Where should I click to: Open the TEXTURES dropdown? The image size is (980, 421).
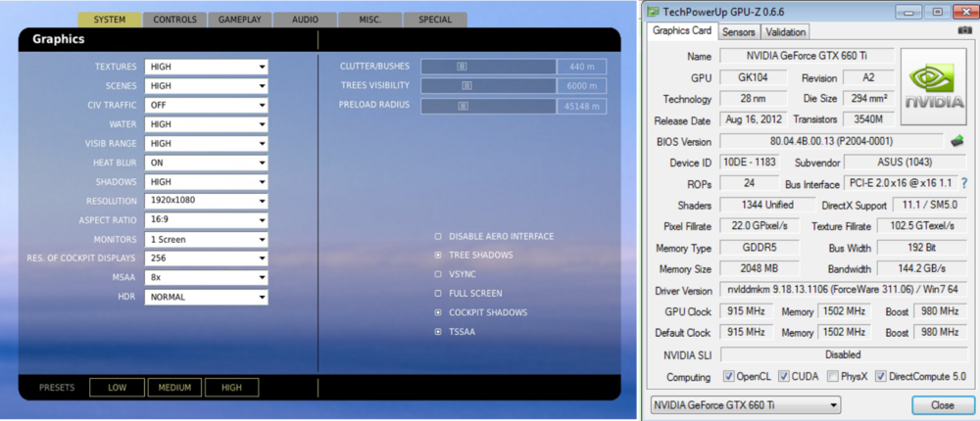tap(206, 67)
